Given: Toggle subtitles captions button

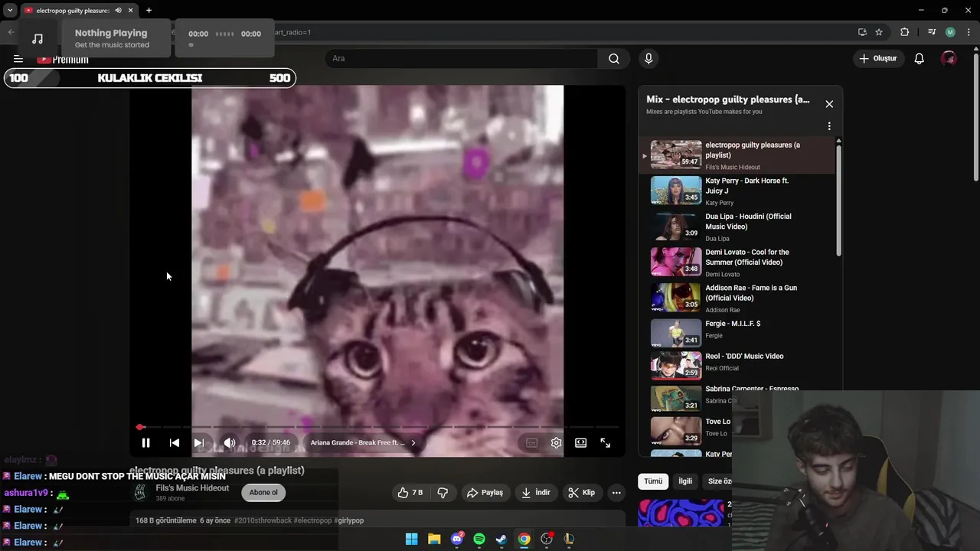Looking at the screenshot, I should [x=531, y=442].
